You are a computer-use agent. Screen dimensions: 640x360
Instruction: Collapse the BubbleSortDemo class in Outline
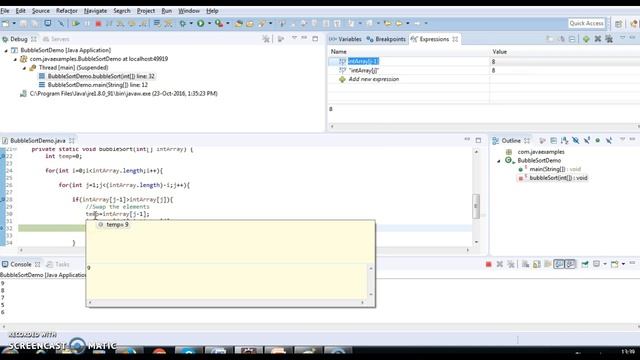click(498, 161)
